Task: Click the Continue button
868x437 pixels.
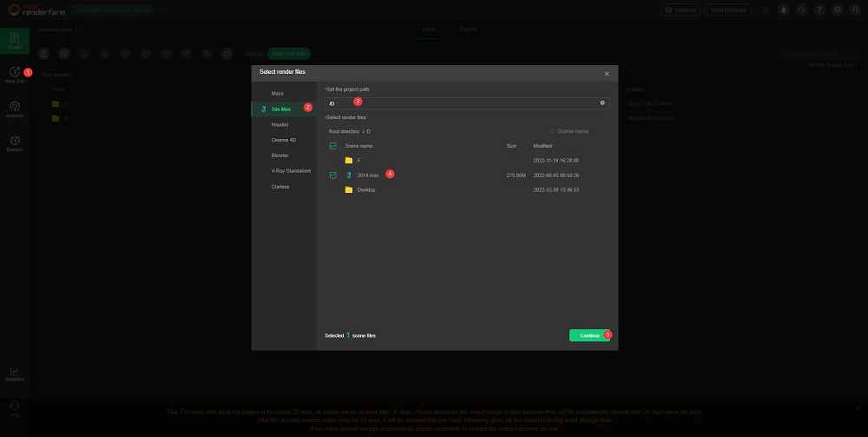Action: [x=589, y=335]
